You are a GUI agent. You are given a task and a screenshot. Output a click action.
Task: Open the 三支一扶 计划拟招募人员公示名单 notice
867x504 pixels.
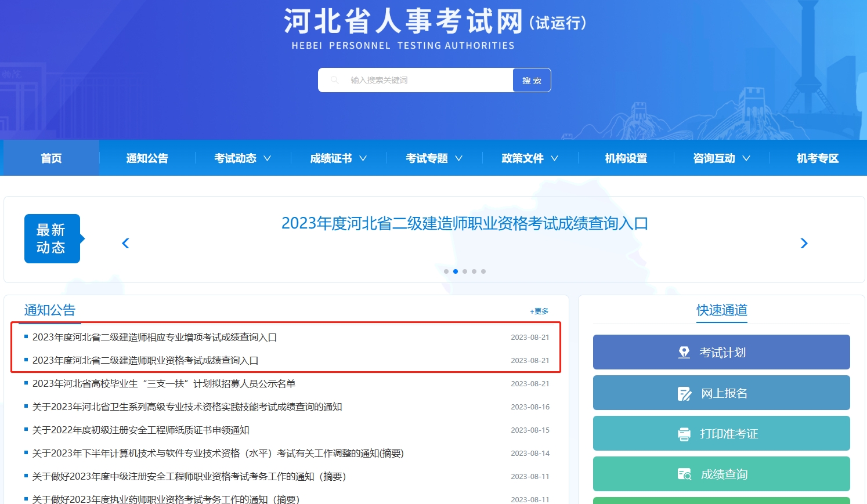tap(164, 383)
